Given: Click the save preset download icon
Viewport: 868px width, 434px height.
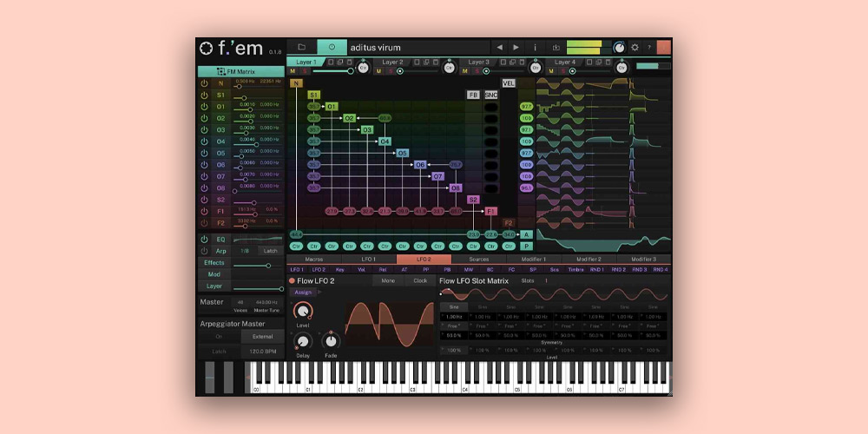Looking at the screenshot, I should point(556,47).
